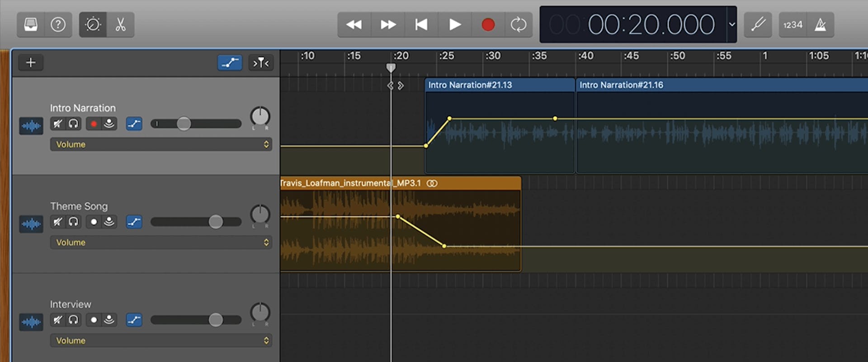Add a new track with plus button

click(31, 62)
